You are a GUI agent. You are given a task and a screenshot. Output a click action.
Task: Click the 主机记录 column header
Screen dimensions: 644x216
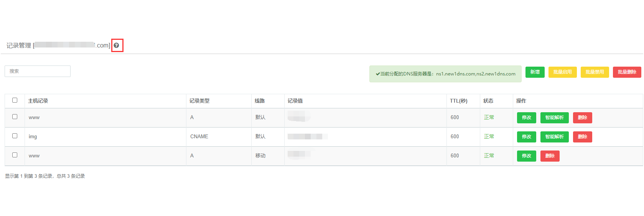coord(38,101)
